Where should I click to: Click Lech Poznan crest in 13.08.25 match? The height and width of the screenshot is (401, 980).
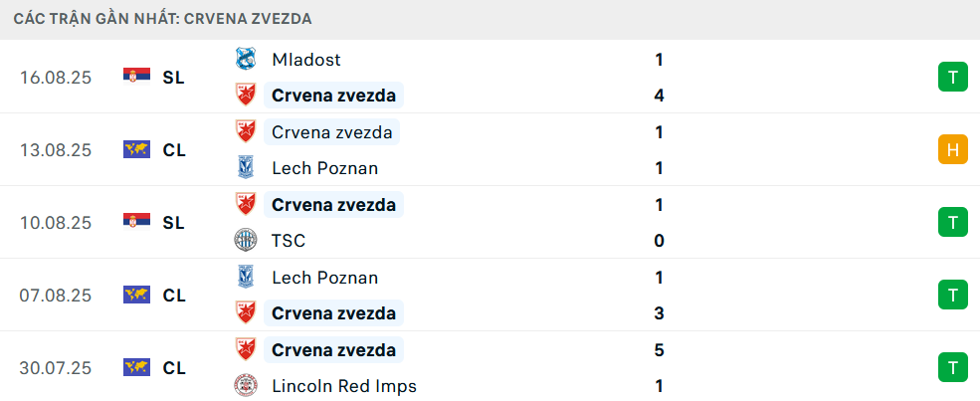point(245,168)
